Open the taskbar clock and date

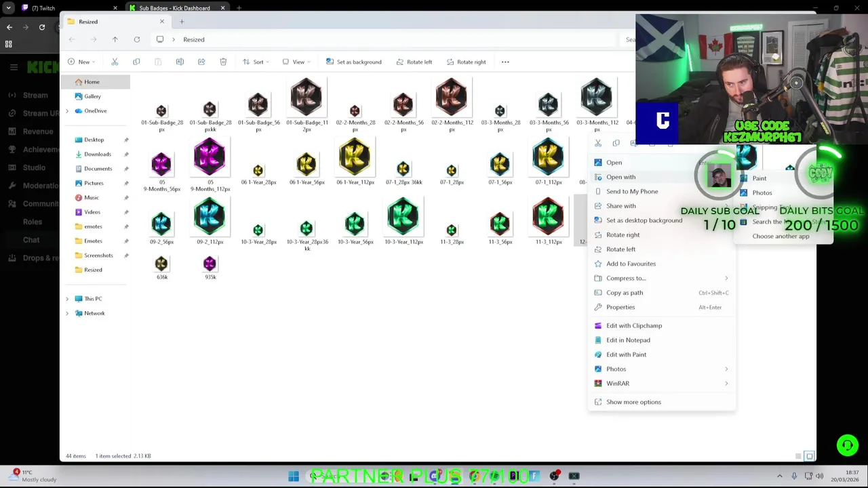tap(845, 476)
